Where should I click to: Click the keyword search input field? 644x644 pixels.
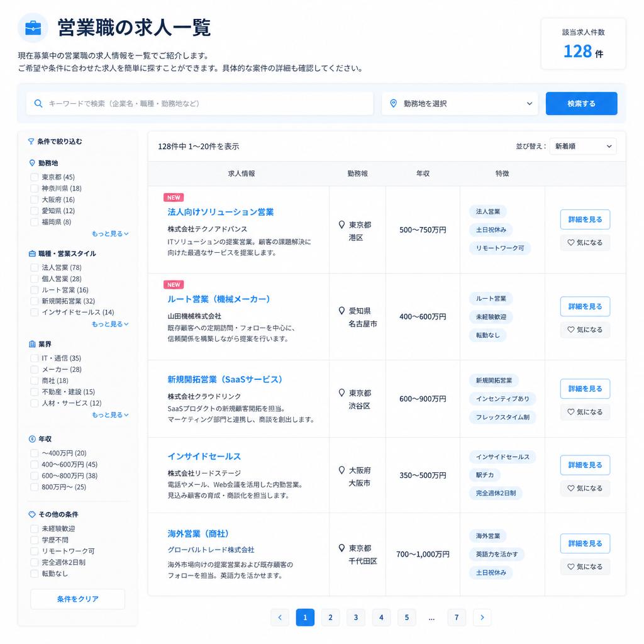pyautogui.click(x=199, y=104)
